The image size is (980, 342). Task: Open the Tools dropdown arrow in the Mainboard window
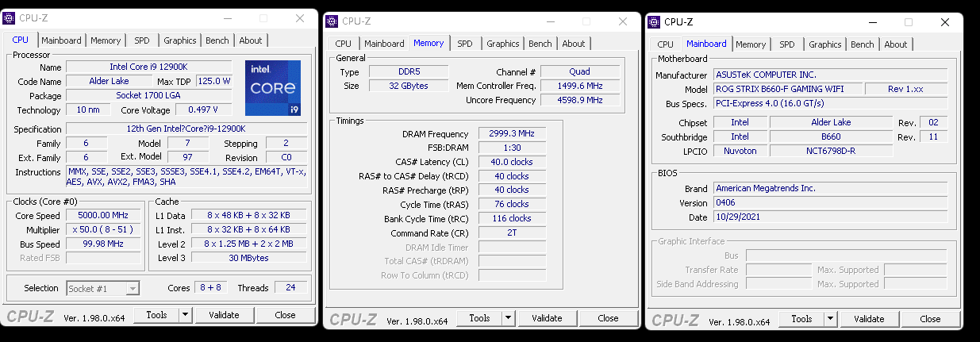(831, 319)
